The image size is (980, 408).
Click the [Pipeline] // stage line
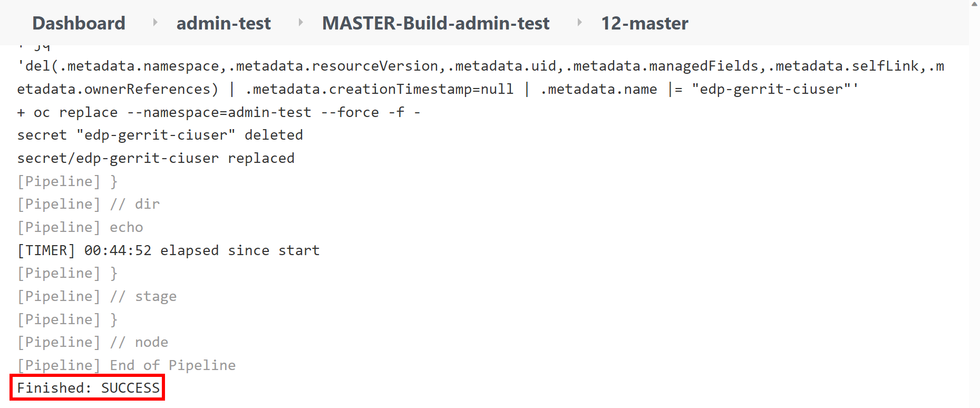pyautogui.click(x=96, y=296)
